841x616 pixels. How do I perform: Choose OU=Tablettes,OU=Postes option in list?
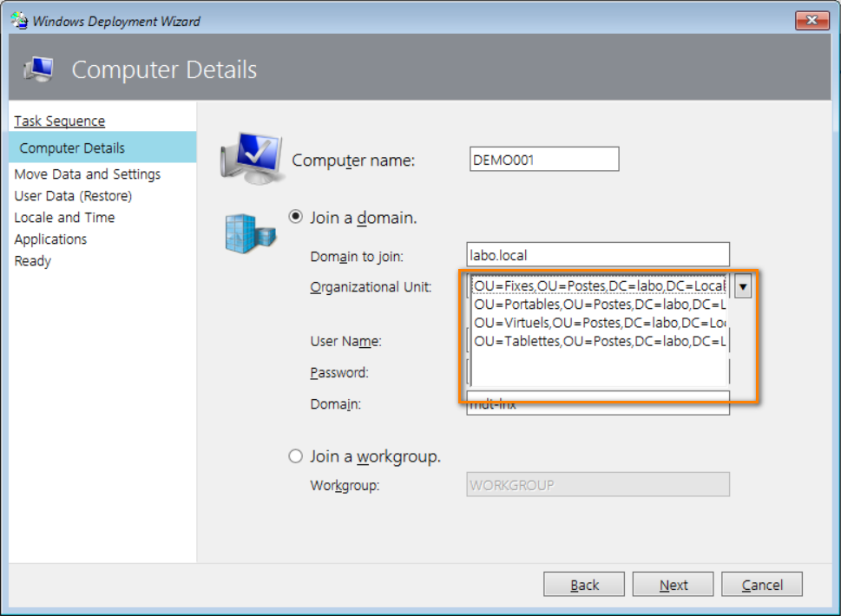pyautogui.click(x=599, y=341)
